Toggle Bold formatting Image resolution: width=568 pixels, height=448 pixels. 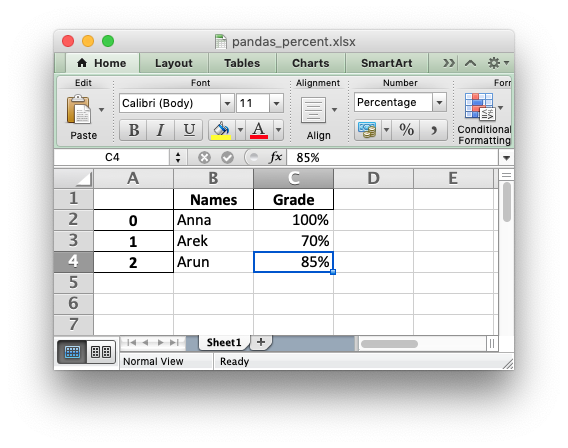pyautogui.click(x=133, y=130)
